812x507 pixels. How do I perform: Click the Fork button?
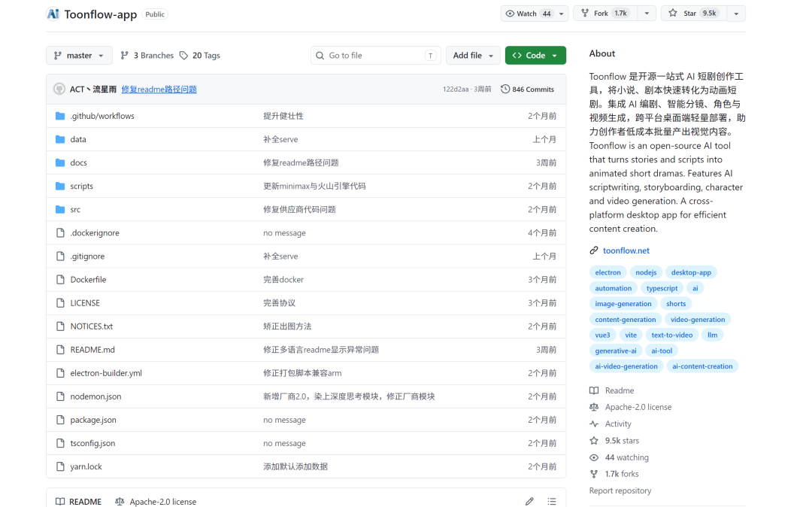pos(605,14)
